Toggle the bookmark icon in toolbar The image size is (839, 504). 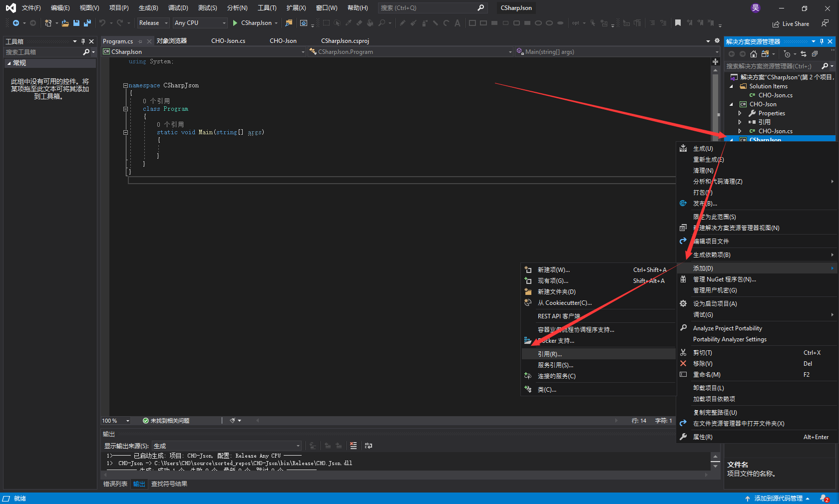click(x=678, y=23)
